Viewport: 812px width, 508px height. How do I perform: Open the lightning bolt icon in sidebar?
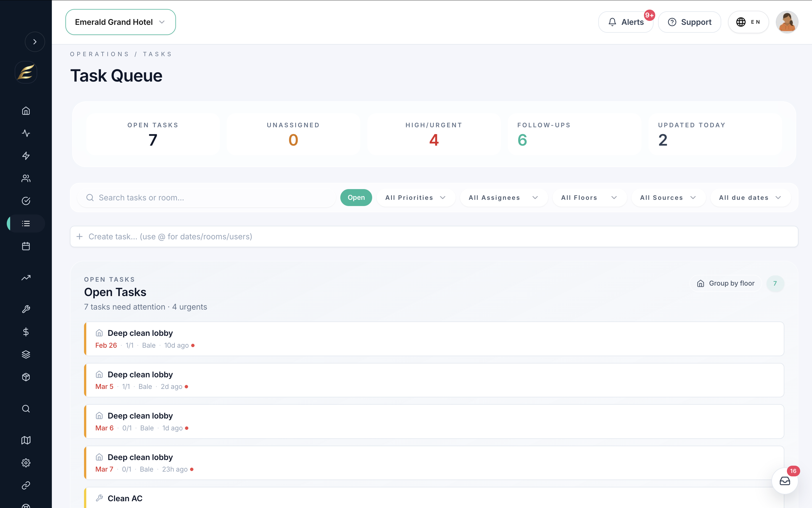click(x=26, y=156)
